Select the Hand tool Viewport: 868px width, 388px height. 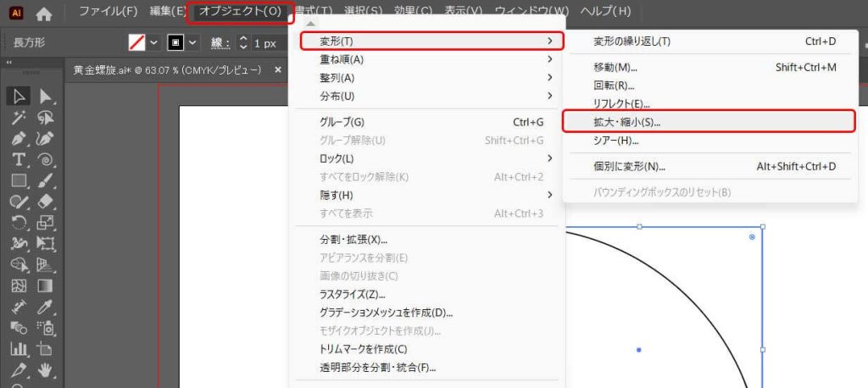tap(46, 369)
